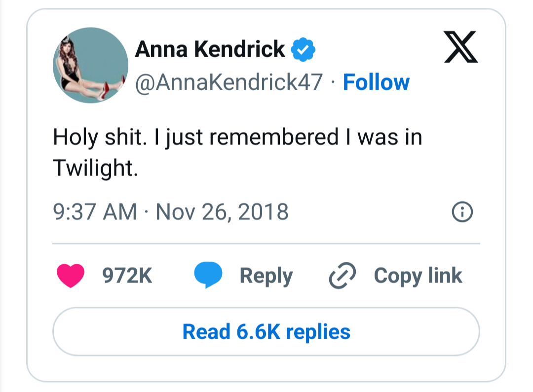Click the word 'Twilight.' in the tweet
Image resolution: width=533 pixels, height=392 pixels.
(95, 169)
